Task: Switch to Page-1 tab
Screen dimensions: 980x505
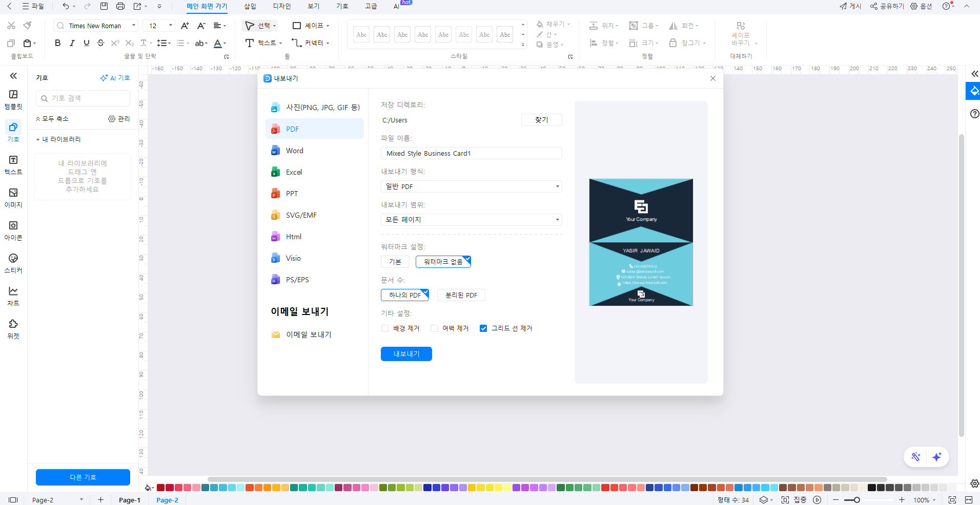Action: 130,500
